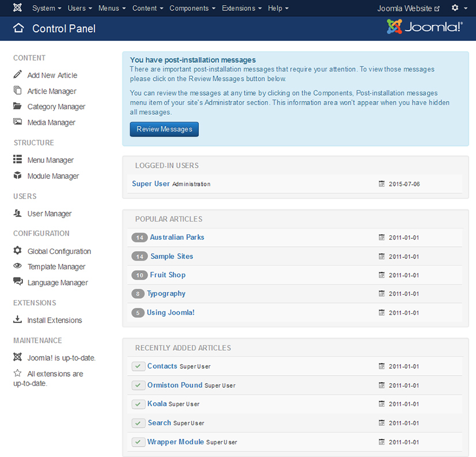Click the Template Manager eye icon
The height and width of the screenshot is (457, 476).
[17, 267]
